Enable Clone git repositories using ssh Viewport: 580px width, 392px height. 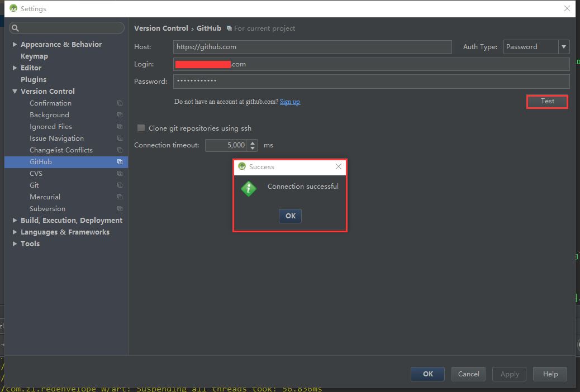(x=141, y=128)
